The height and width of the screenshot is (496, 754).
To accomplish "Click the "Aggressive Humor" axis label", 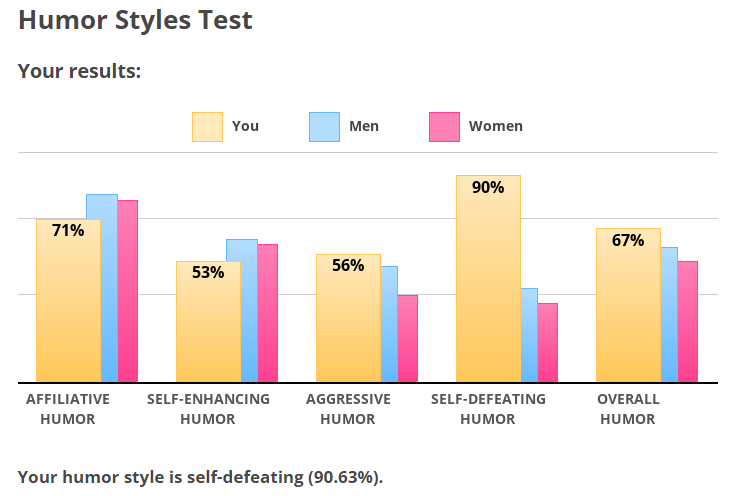I will coord(348,409).
